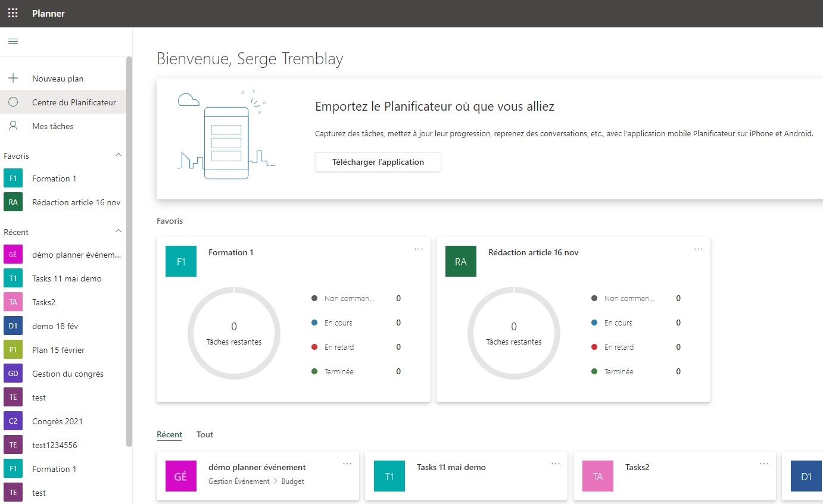Click the RA badge in the sidebar
The image size is (823, 504).
coord(13,202)
